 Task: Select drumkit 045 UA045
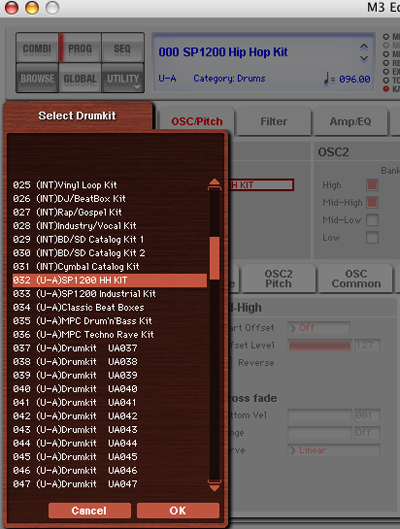click(x=110, y=457)
